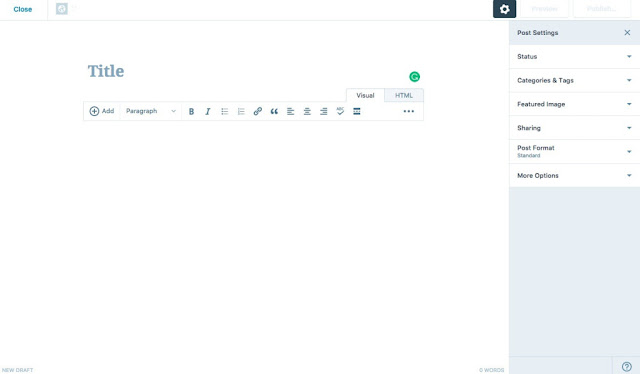Show more toolbar options with the ellipsis
The height and width of the screenshot is (374, 640).
pos(409,111)
